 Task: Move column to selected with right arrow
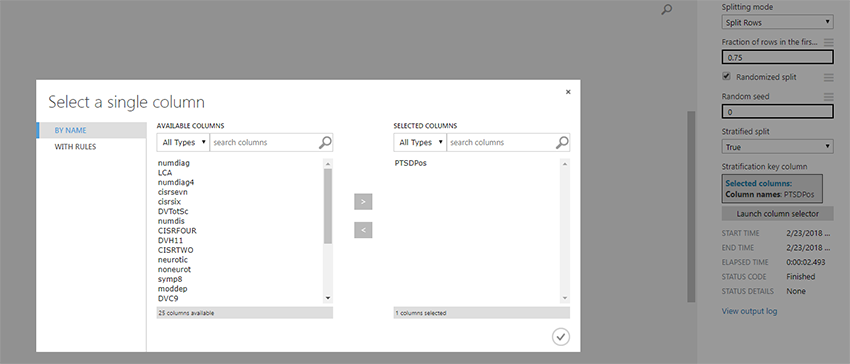[x=363, y=202]
